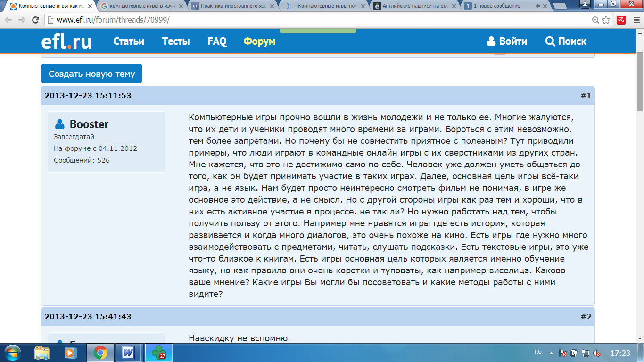Image resolution: width=644 pixels, height=362 pixels.
Task: Reload the page with the refresh icon
Action: point(35,20)
